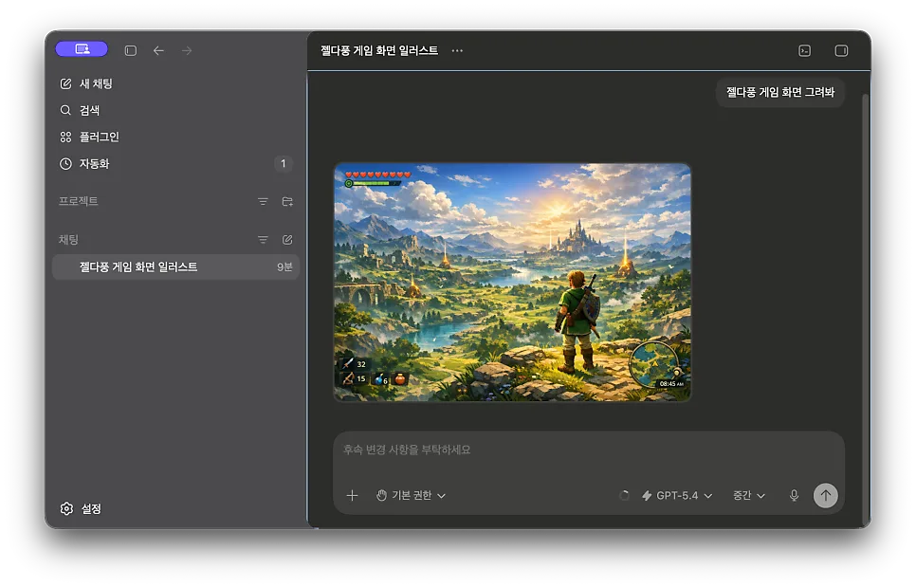The height and width of the screenshot is (588, 916).
Task: Open the three-dot more options menu
Action: point(457,51)
